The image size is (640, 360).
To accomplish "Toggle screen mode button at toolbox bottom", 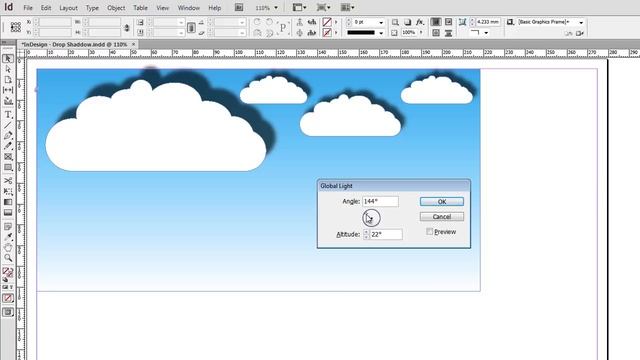I will click(x=7, y=312).
